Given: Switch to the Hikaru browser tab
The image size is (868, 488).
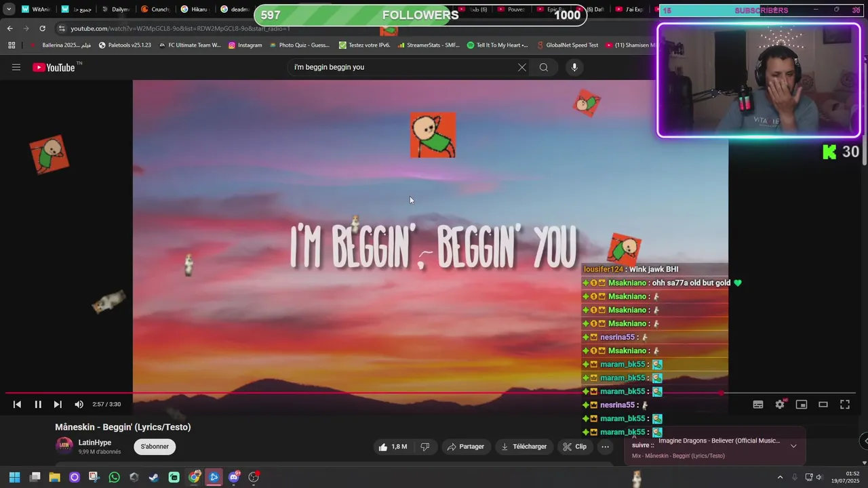Looking at the screenshot, I should point(195,9).
